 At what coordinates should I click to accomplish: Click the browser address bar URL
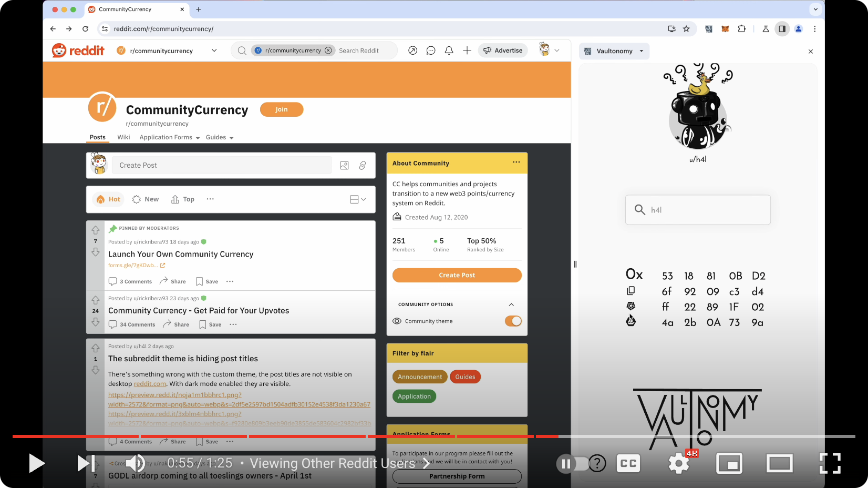tap(163, 29)
